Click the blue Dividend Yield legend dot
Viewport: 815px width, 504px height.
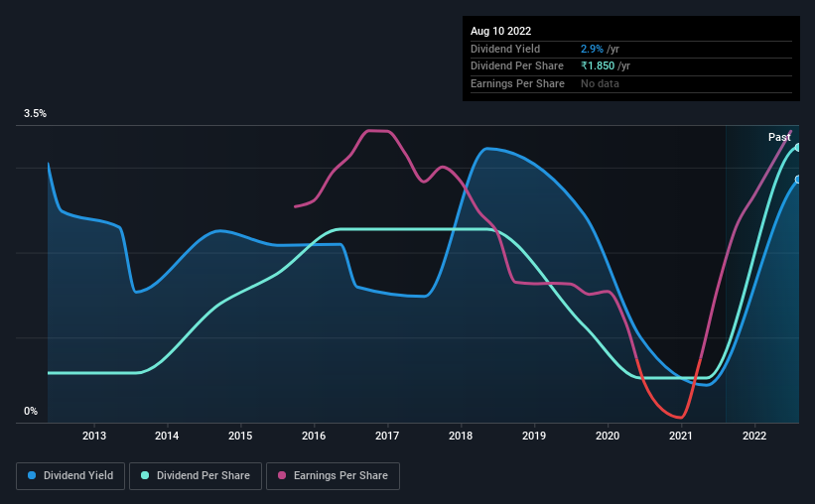(33, 476)
